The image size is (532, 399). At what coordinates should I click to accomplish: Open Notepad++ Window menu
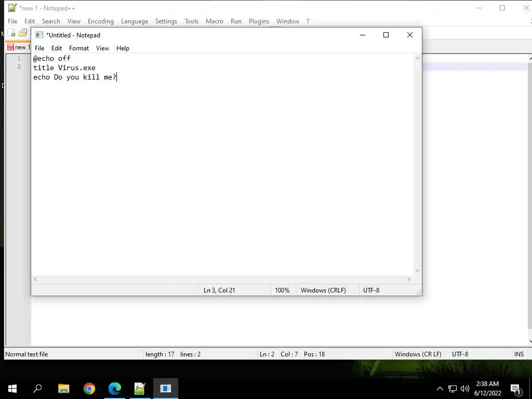(x=288, y=21)
